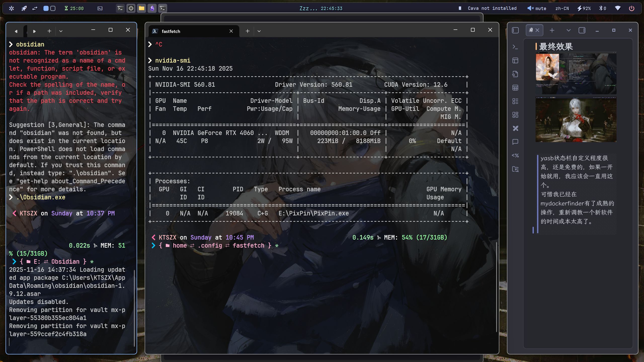The height and width of the screenshot is (362, 644).
Task: Open the terminal glyph next to the 25:00 timer
Action: [x=100, y=8]
